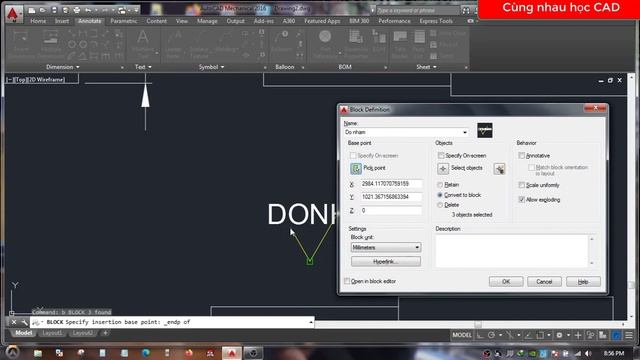Click the Parts List icon in Sheet panel
The height and width of the screenshot is (360, 640).
(x=419, y=37)
